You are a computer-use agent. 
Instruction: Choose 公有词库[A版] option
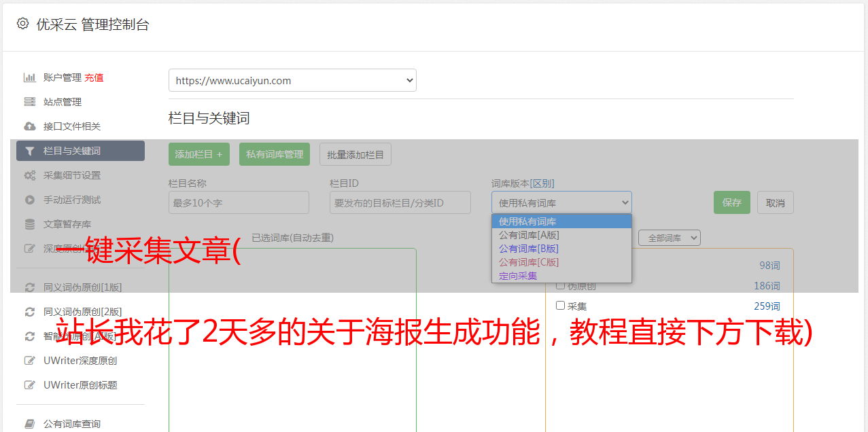click(561, 235)
